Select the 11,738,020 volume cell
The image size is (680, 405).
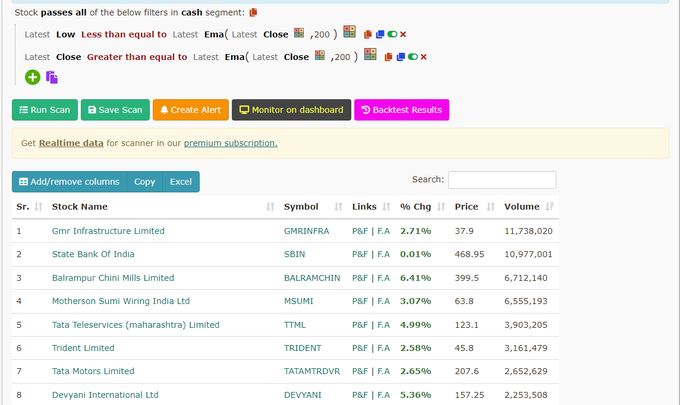[528, 231]
